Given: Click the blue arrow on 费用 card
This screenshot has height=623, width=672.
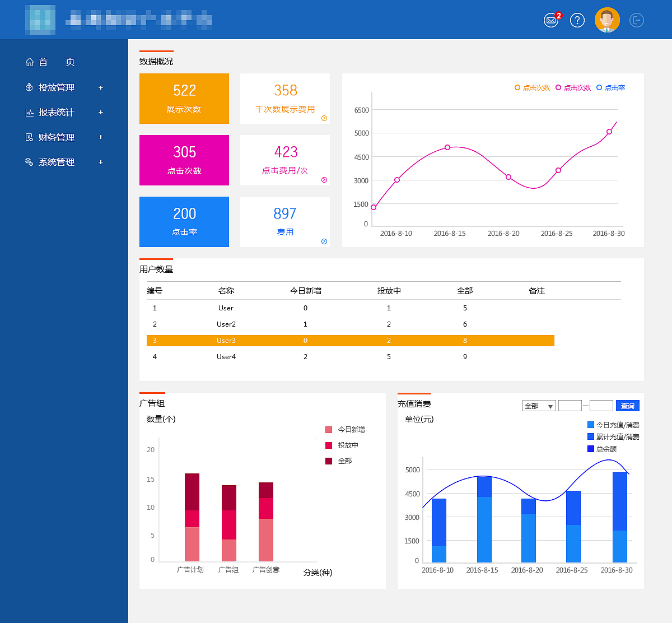Looking at the screenshot, I should pyautogui.click(x=324, y=241).
